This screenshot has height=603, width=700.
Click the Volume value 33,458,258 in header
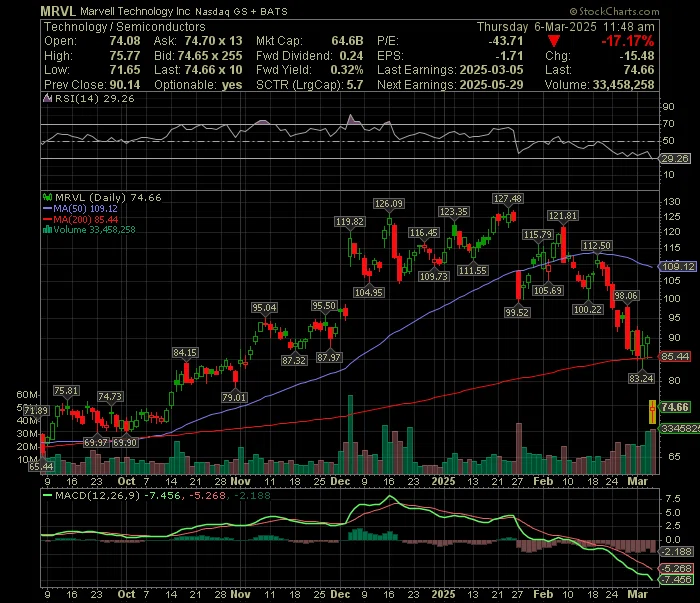(623, 85)
